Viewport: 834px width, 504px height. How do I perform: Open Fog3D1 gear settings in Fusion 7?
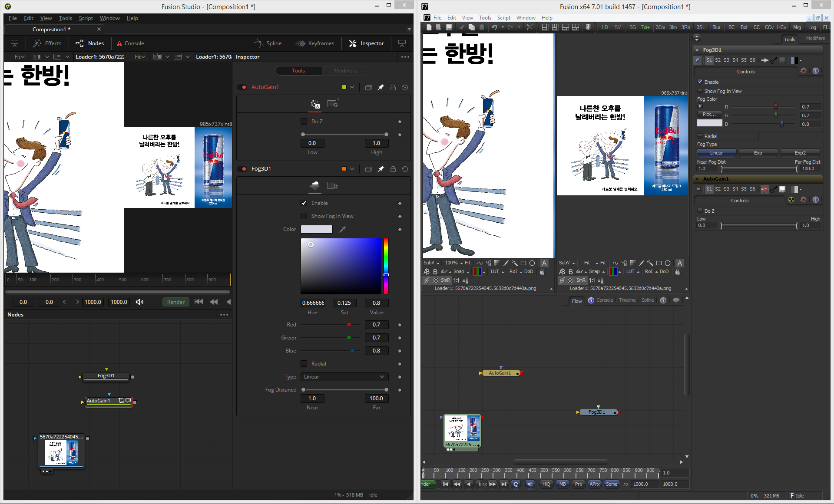tap(804, 71)
